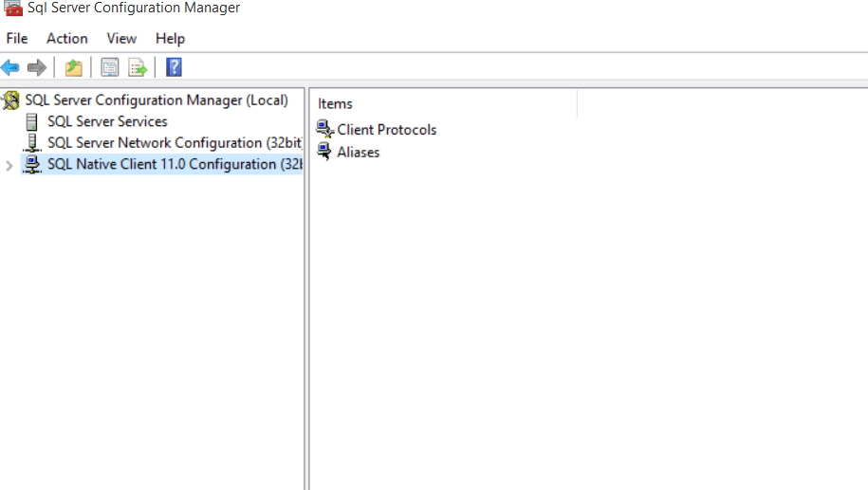
Task: Click the SQL Native Client 11.0 icon
Action: 32,164
